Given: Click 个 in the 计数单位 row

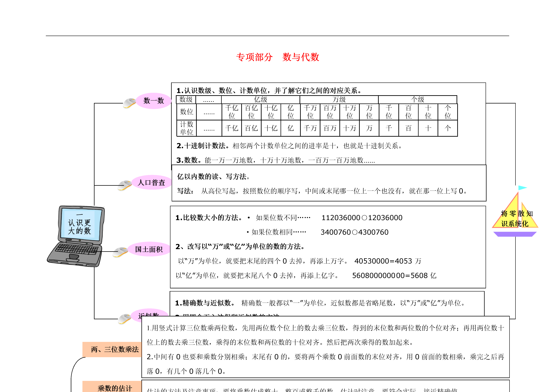Looking at the screenshot, I should point(448,128).
